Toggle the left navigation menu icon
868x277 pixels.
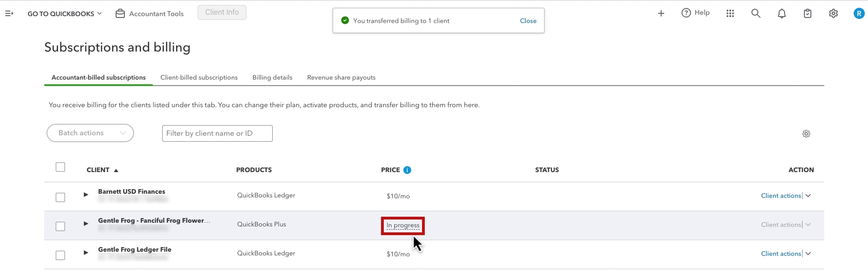point(9,13)
